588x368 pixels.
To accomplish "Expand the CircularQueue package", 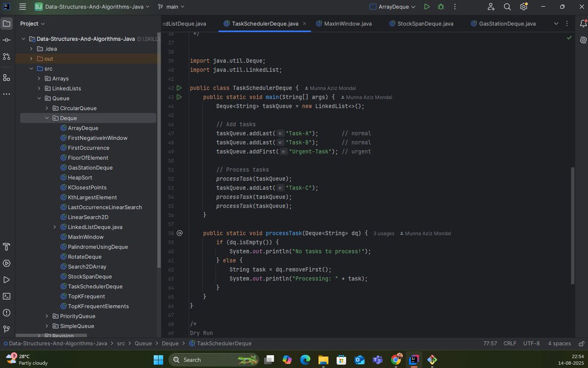I will point(47,108).
